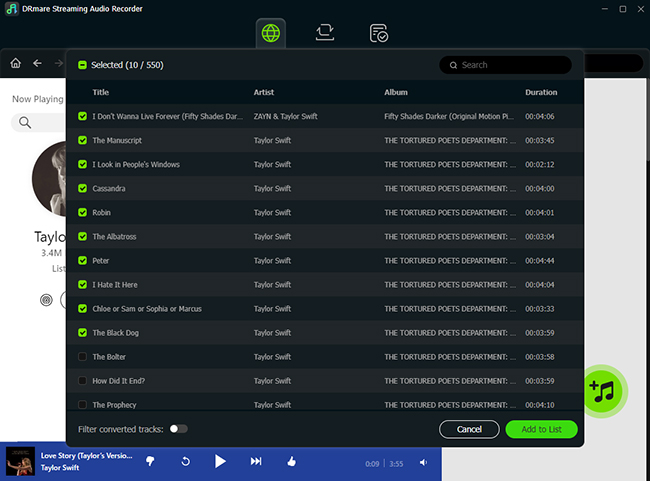
Task: Sort by the Duration column header
Action: [541, 92]
